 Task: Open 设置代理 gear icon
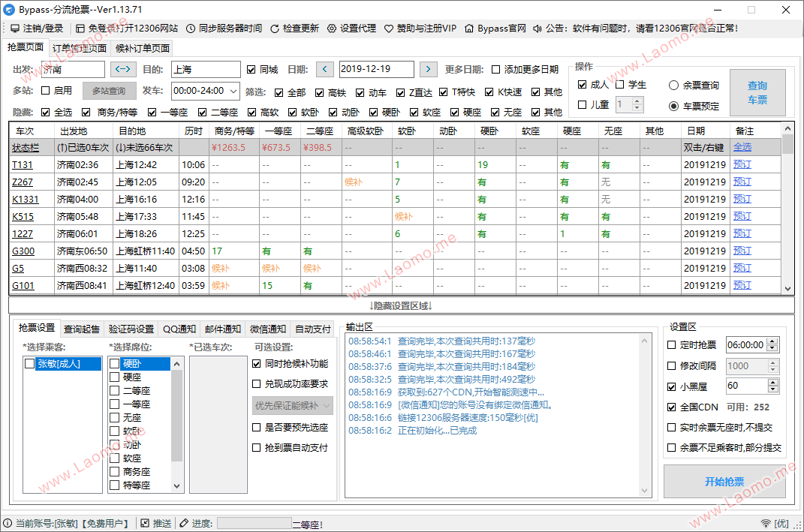click(x=332, y=29)
